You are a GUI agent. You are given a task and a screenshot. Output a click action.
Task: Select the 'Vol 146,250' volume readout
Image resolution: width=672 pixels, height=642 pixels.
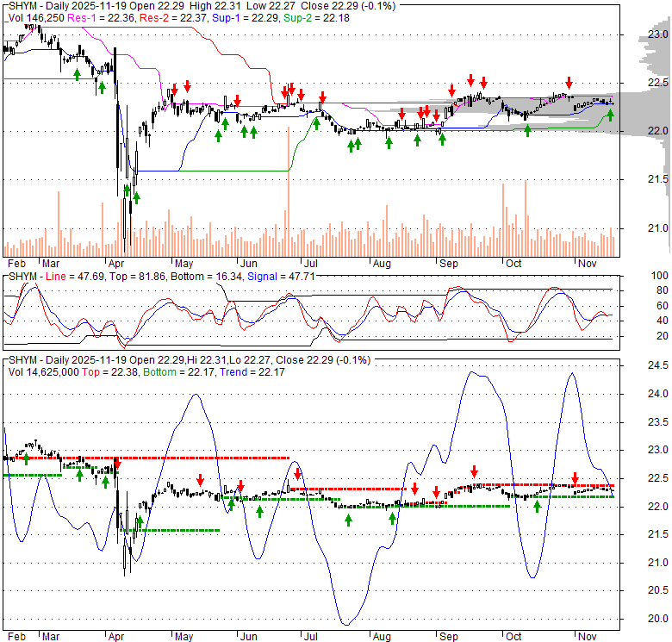pyautogui.click(x=36, y=18)
